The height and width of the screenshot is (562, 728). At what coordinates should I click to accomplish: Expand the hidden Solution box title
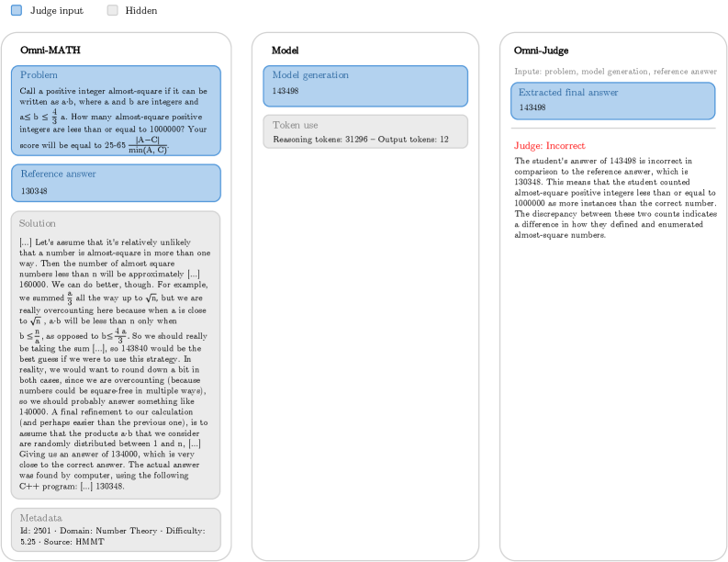39,223
